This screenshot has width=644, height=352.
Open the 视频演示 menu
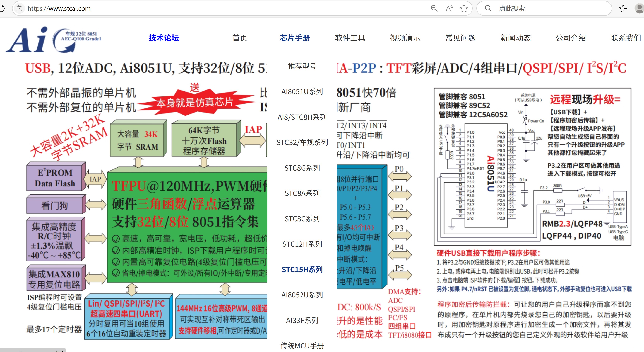(x=405, y=38)
